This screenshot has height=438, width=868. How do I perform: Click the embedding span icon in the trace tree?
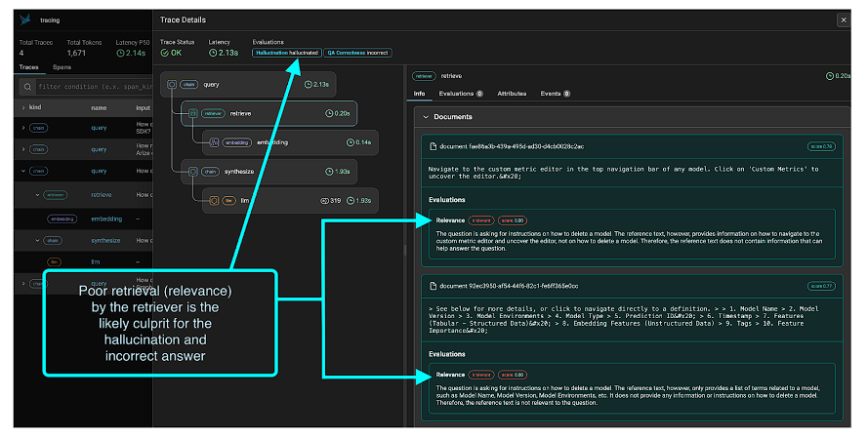(x=214, y=142)
